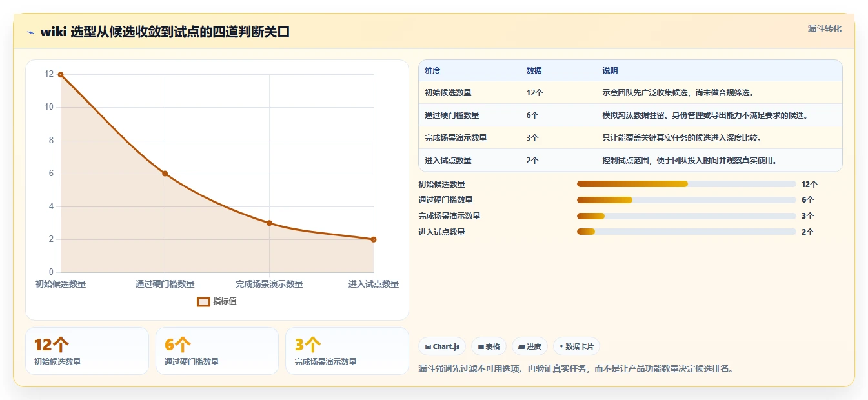Open the 12个 初始候选数量 data card

pyautogui.click(x=87, y=351)
